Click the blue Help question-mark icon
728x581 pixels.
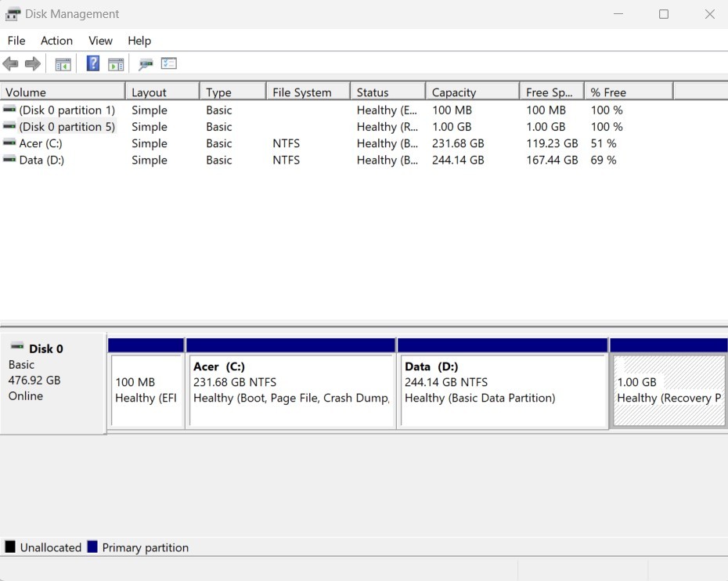(93, 63)
